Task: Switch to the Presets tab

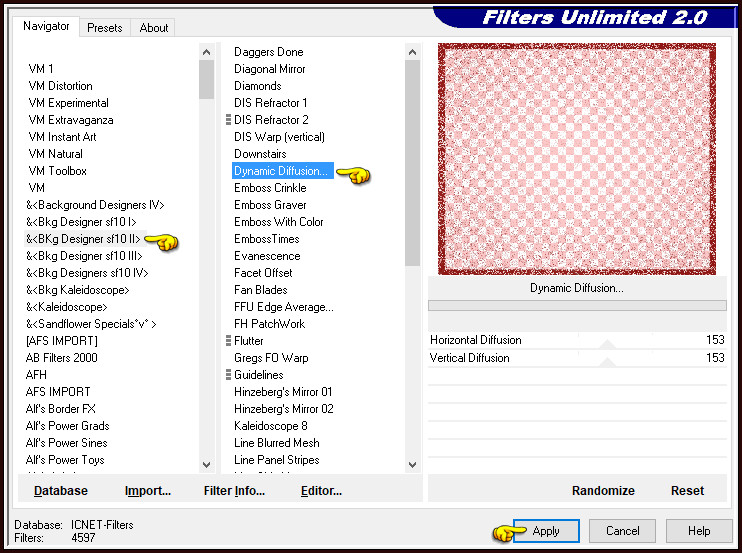Action: tap(105, 28)
